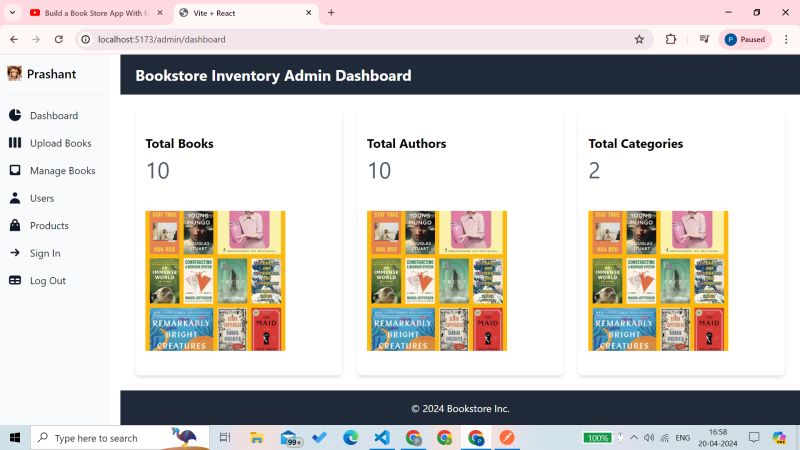Open the notification center icon

click(754, 437)
